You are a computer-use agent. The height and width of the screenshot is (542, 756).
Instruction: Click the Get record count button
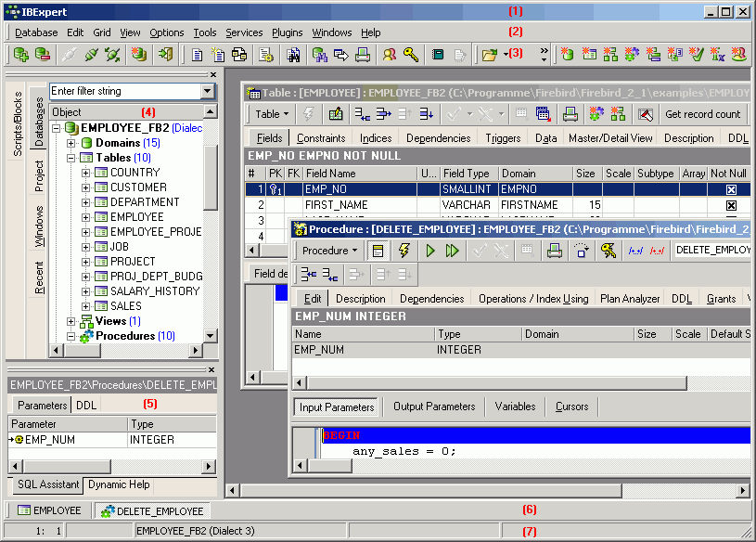pyautogui.click(x=702, y=114)
